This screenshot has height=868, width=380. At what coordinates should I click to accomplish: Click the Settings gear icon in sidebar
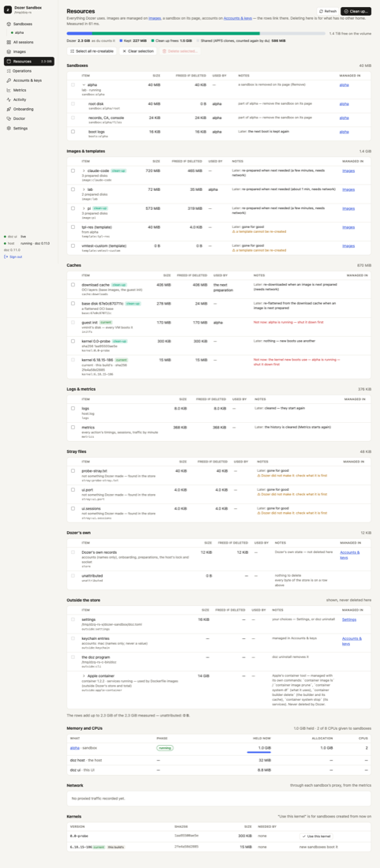(x=9, y=128)
